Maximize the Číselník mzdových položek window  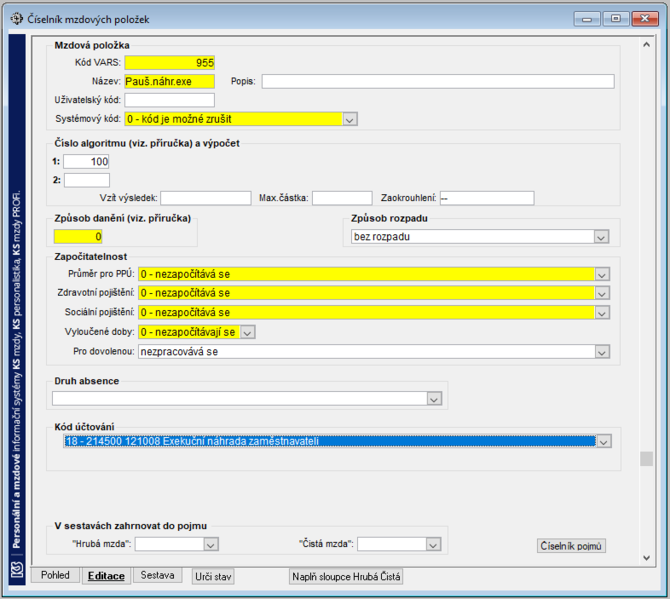point(616,19)
